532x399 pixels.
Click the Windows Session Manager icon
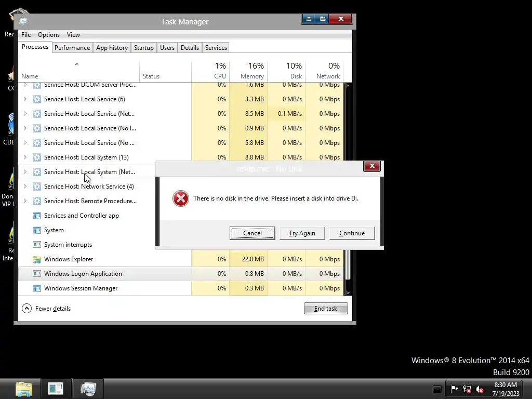point(37,288)
